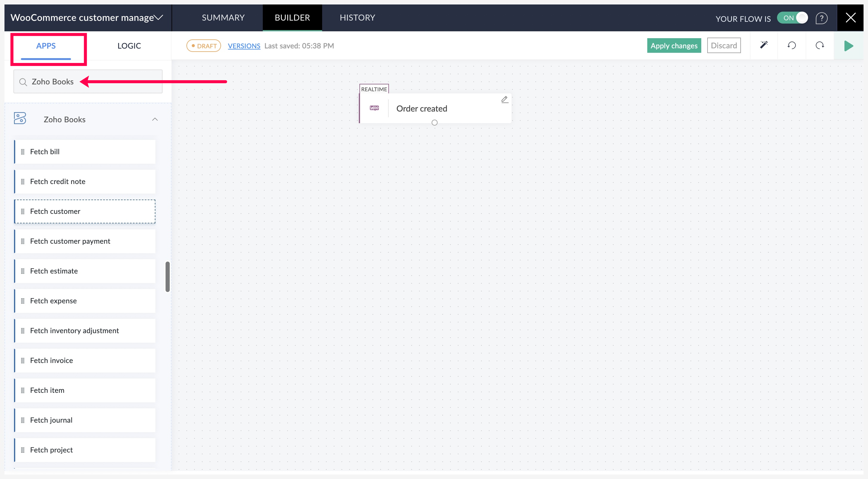Open the HISTORY tab
Image resolution: width=868 pixels, height=479 pixels.
pyautogui.click(x=357, y=18)
